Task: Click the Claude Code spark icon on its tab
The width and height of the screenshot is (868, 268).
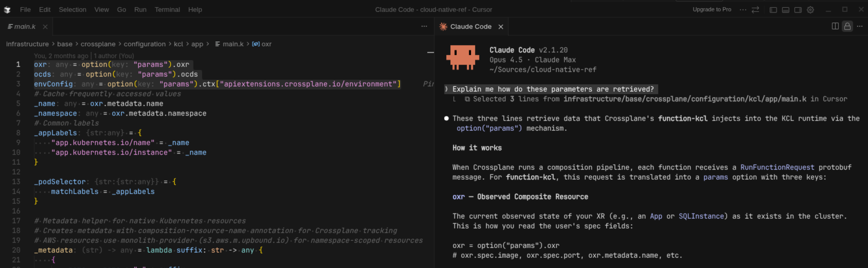Action: [443, 26]
